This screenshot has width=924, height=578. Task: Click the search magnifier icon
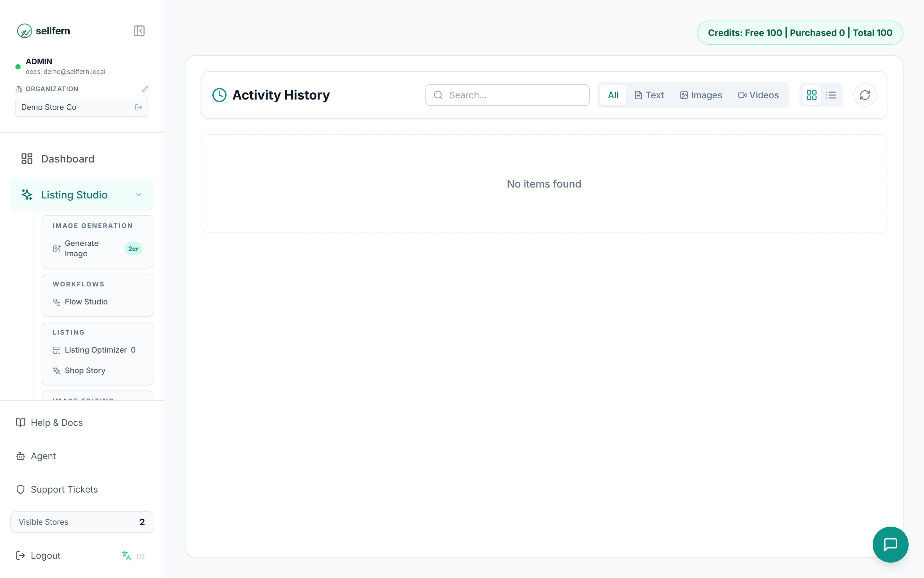(438, 95)
